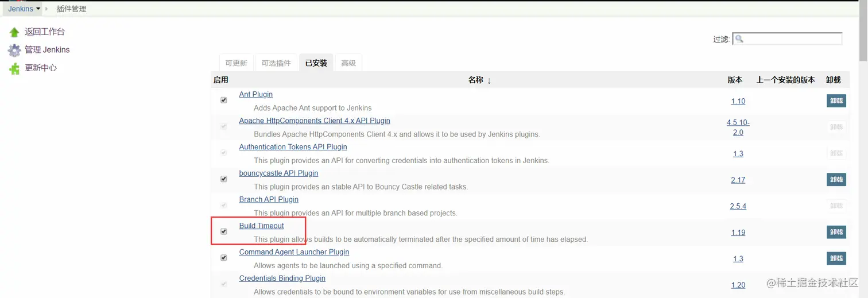Open Command Agent Launcher Plugin link
The width and height of the screenshot is (868, 298).
pos(294,252)
